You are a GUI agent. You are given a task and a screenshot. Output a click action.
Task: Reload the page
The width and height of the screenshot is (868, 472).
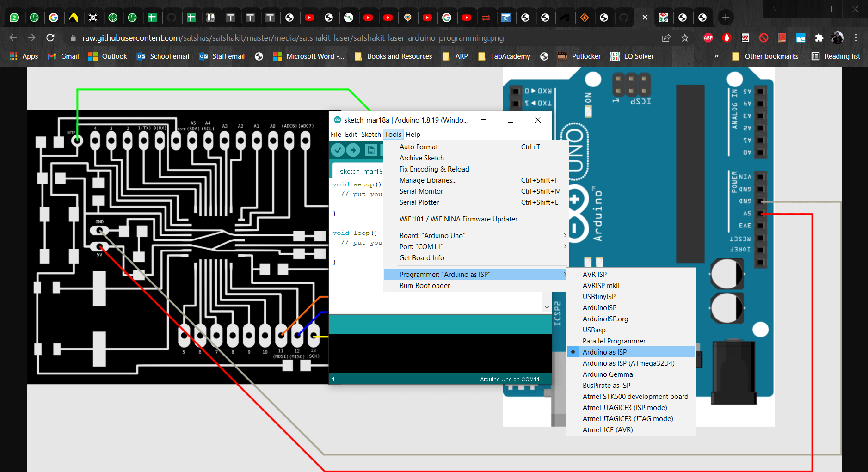click(x=50, y=37)
